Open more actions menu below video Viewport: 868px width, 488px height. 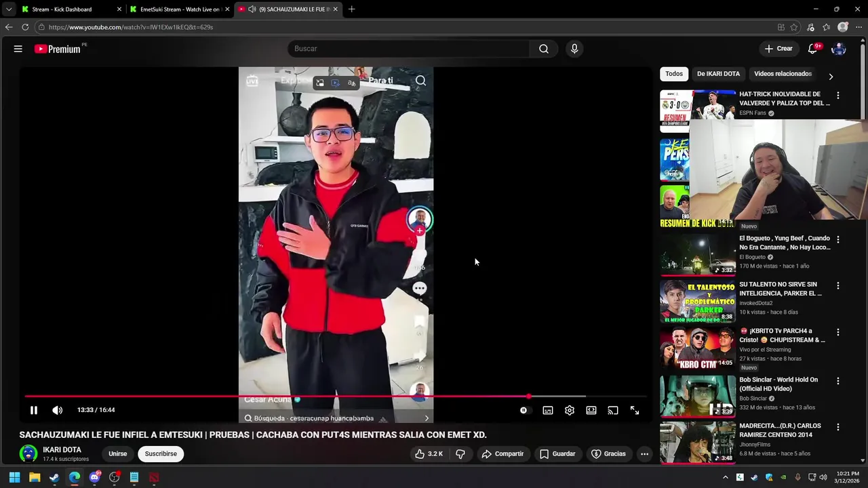[645, 454]
